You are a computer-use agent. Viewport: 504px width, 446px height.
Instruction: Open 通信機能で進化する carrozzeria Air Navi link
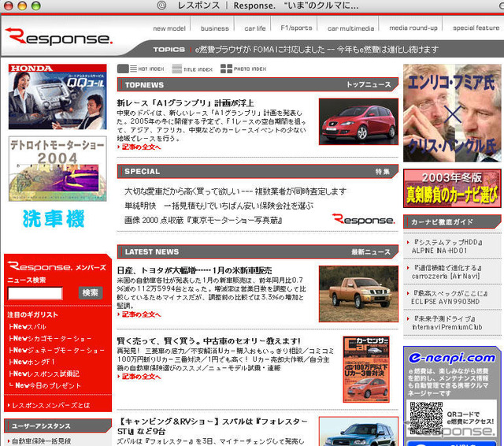(445, 272)
